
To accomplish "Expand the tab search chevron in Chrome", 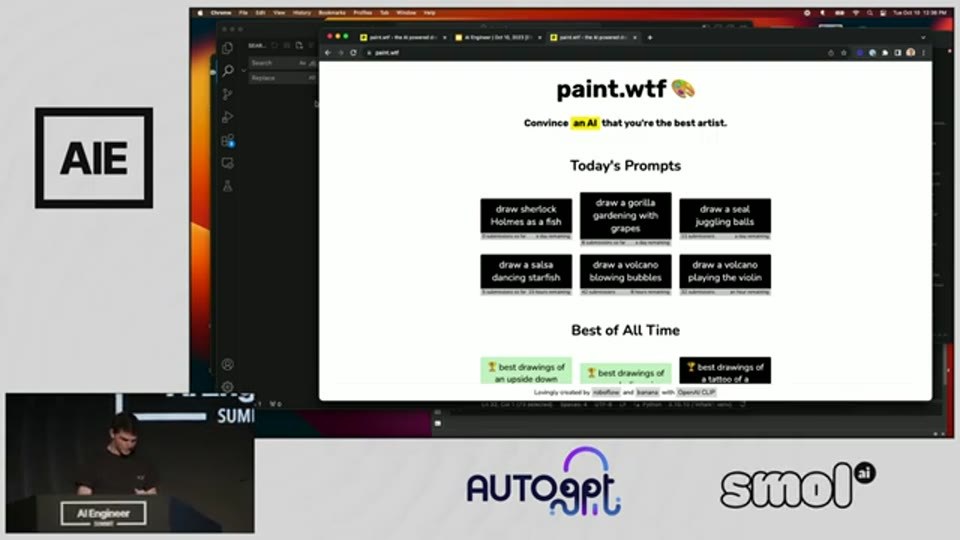I will pos(923,37).
